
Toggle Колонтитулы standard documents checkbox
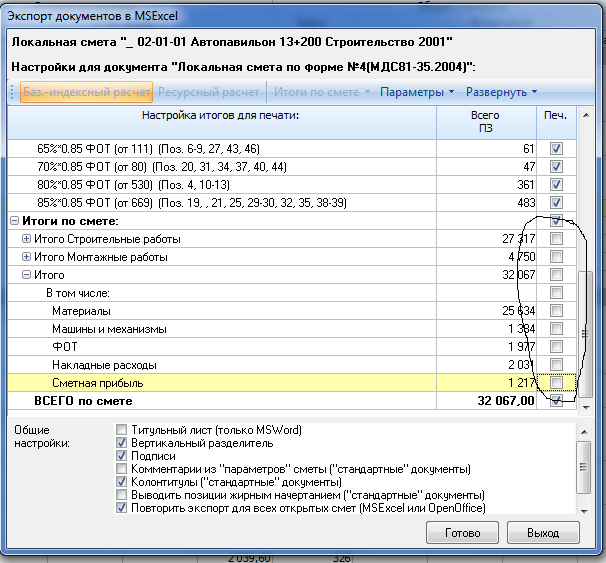pyautogui.click(x=122, y=482)
